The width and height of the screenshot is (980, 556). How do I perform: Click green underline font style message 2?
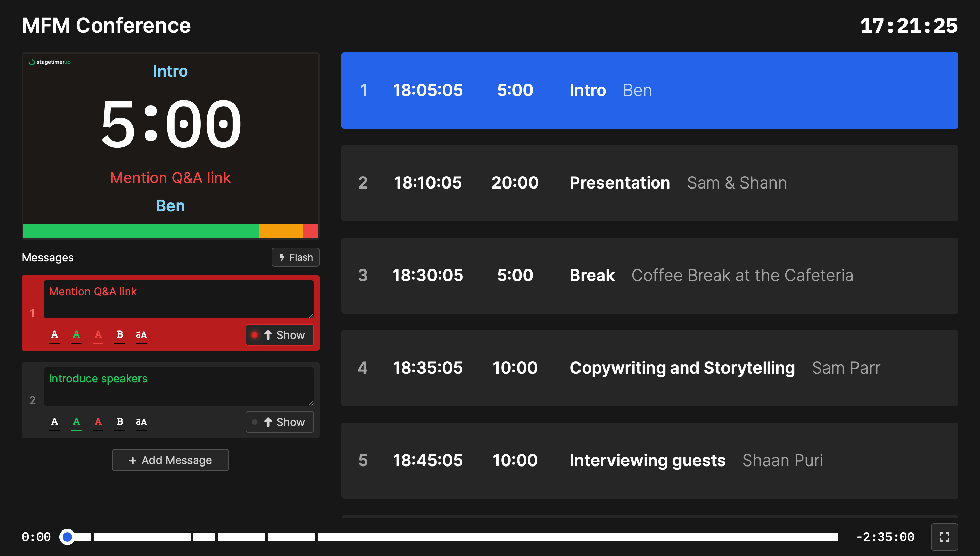point(77,422)
